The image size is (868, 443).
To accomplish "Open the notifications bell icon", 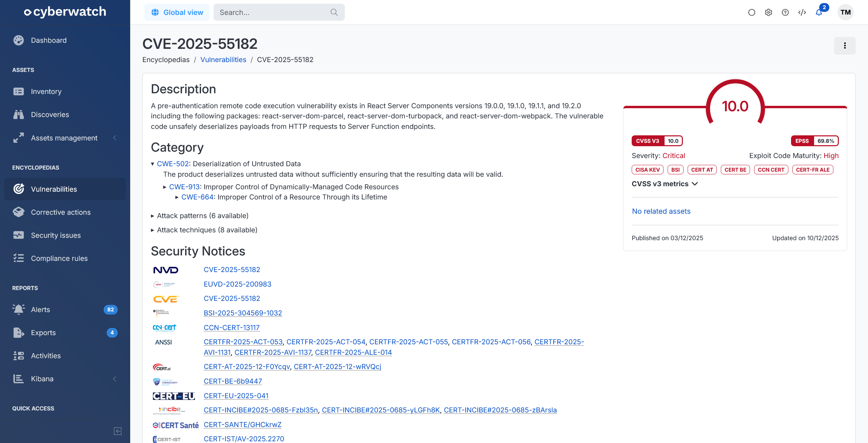I will pos(819,13).
